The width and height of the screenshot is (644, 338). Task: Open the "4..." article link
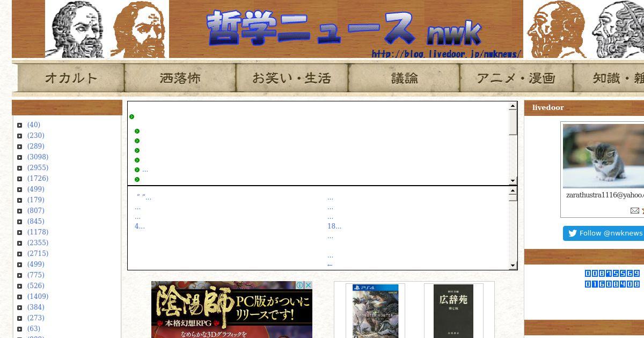tap(140, 226)
